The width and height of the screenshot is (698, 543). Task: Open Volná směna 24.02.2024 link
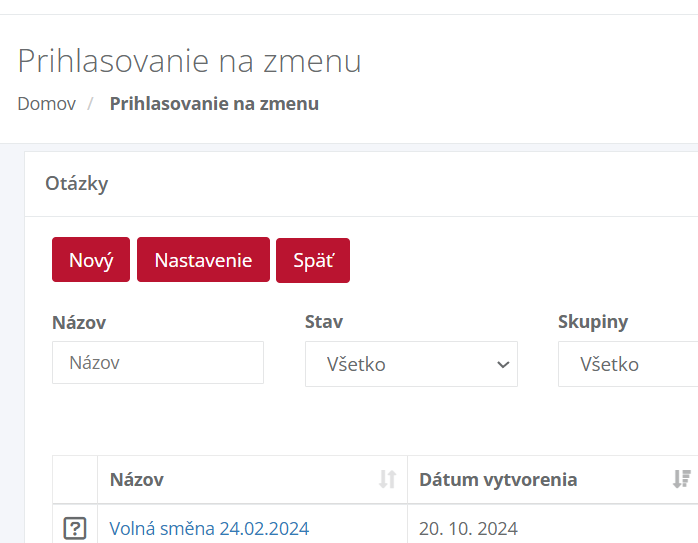coord(209,528)
